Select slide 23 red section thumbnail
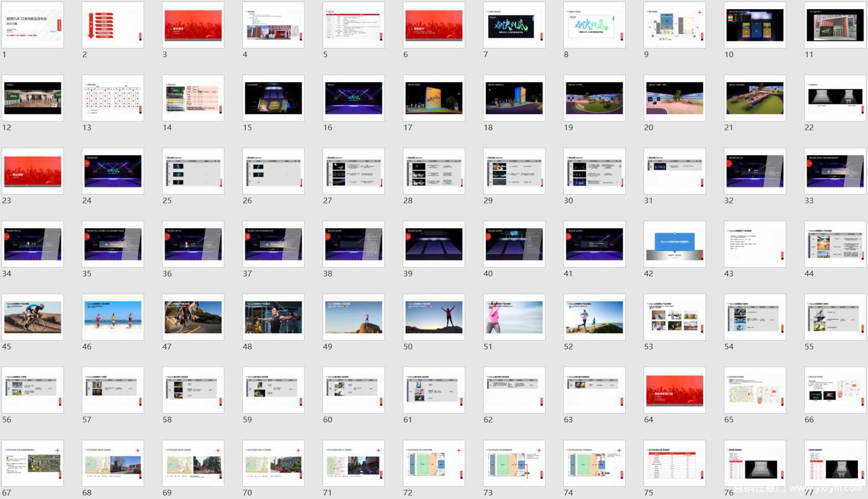Image resolution: width=868 pixels, height=499 pixels. (x=33, y=171)
